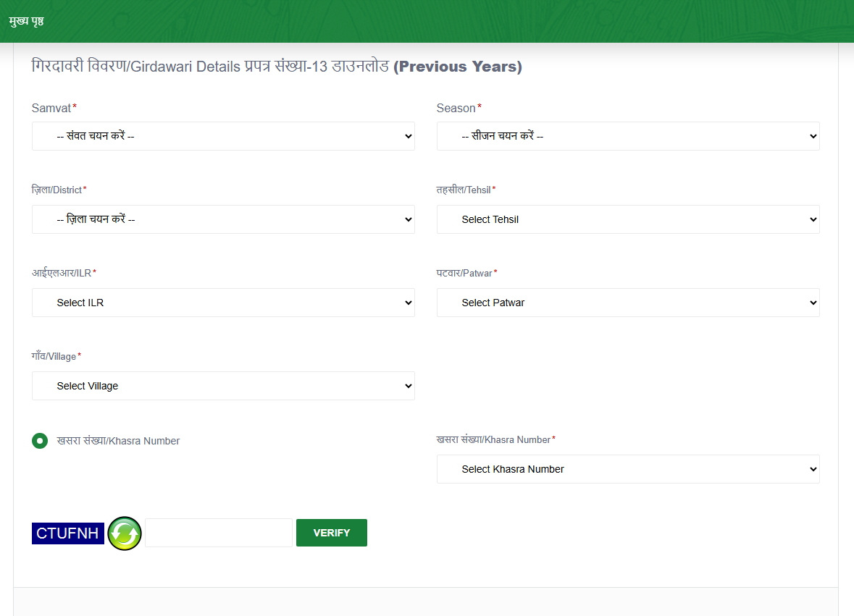Viewport: 854px width, 616px height.
Task: Click the पटवार/Patwar field label
Action: [464, 273]
